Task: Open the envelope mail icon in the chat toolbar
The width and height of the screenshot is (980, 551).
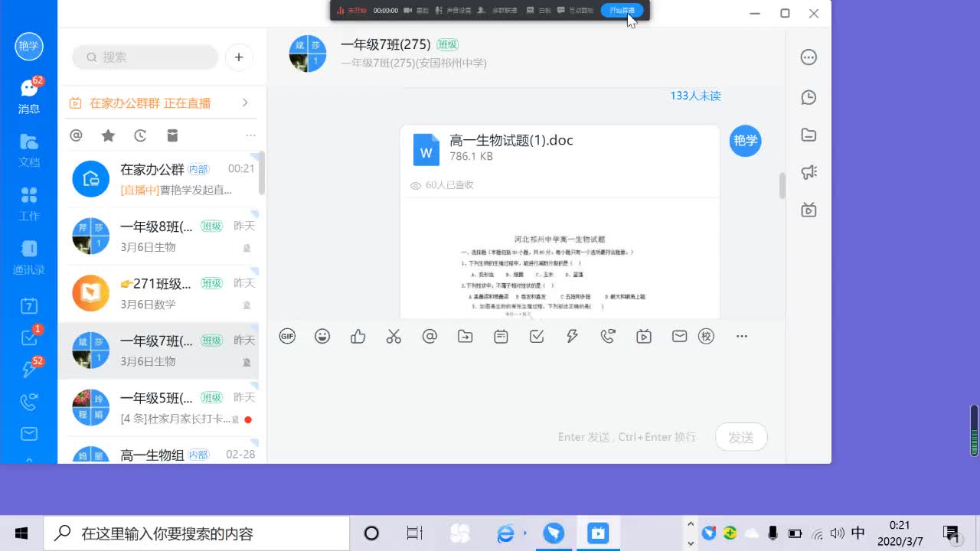Action: point(679,336)
